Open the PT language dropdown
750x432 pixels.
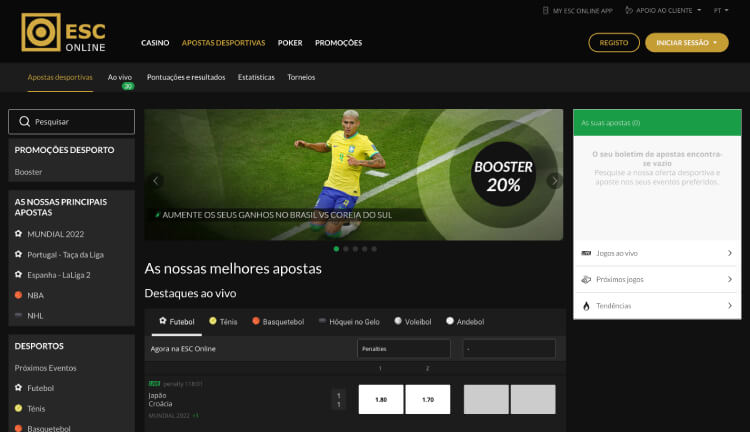pyautogui.click(x=721, y=10)
